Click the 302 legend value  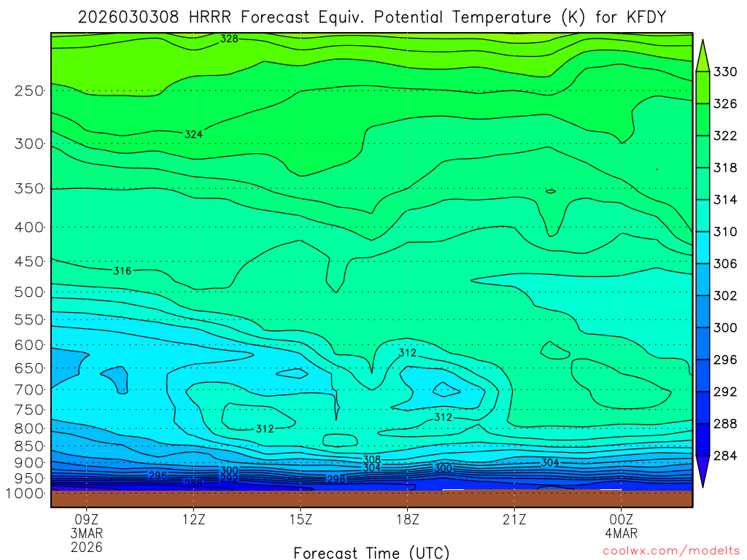click(725, 296)
